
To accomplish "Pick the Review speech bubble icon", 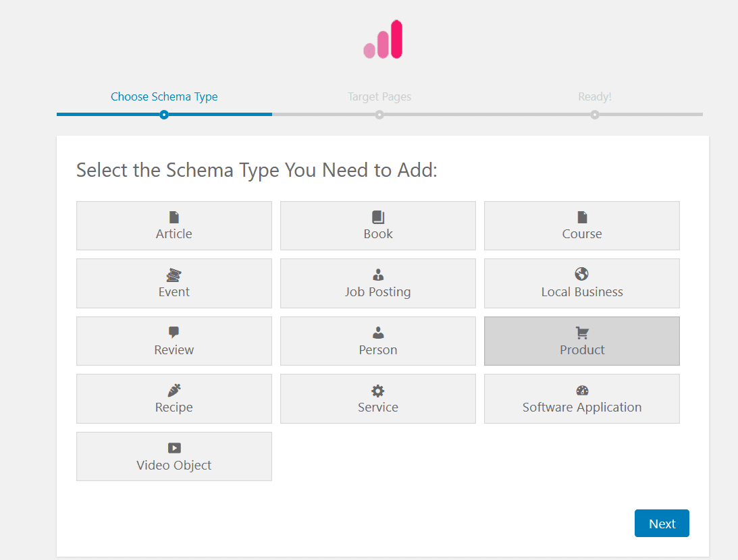I will coord(174,333).
